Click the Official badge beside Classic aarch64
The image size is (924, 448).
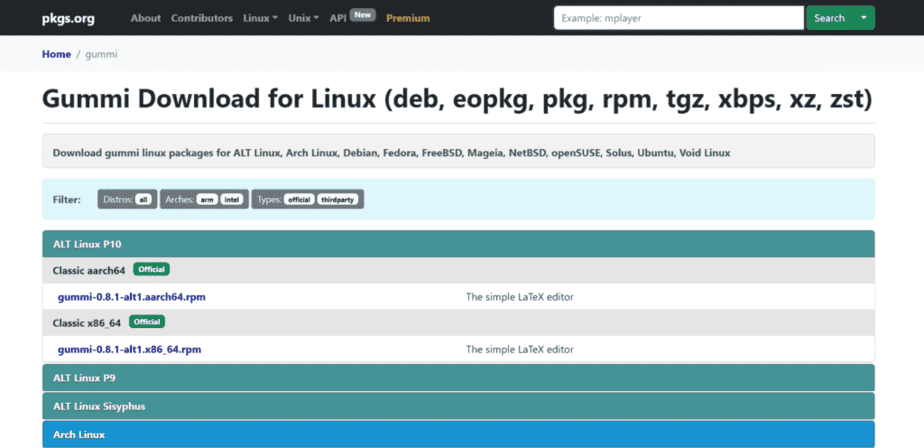(x=151, y=269)
